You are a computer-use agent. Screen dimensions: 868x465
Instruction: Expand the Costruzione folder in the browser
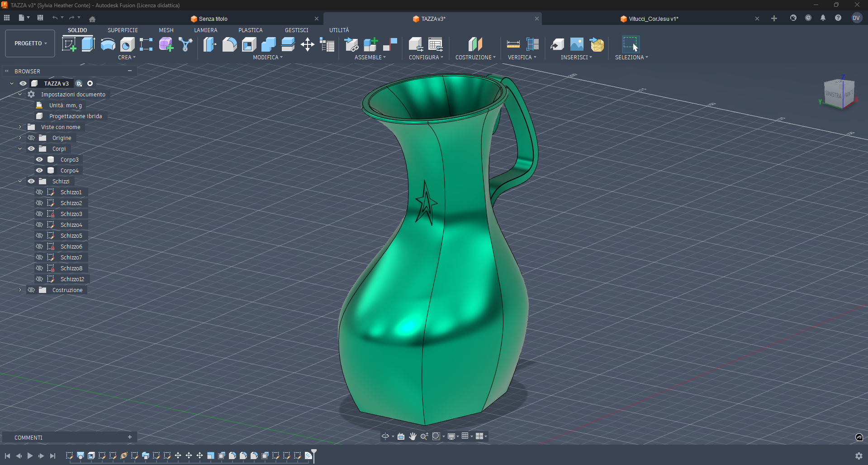[20, 290]
